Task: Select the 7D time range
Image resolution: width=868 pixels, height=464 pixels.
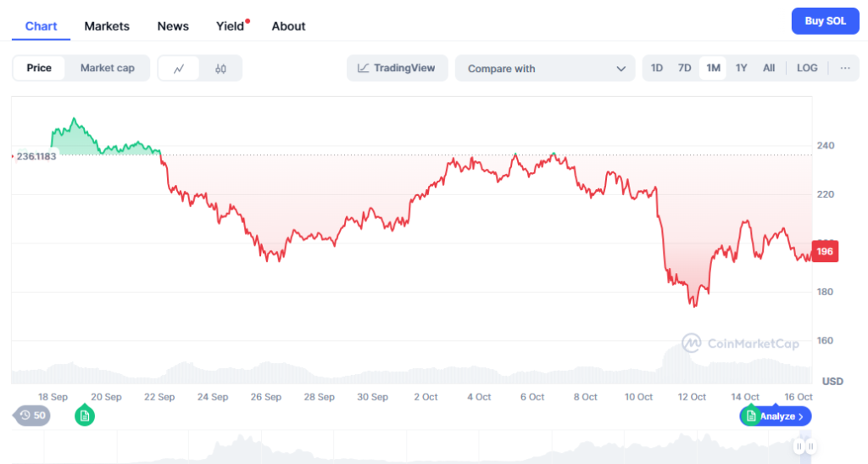Action: 684,68
